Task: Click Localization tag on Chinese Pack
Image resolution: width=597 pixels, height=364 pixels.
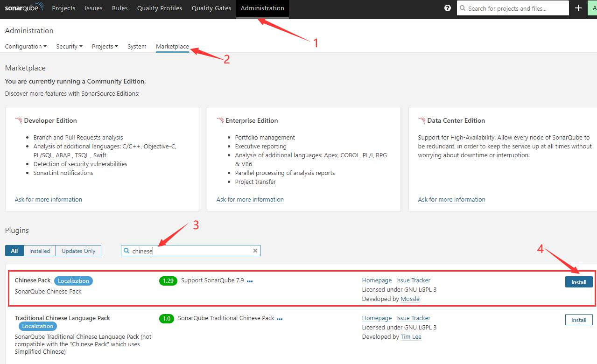Action: tap(73, 280)
